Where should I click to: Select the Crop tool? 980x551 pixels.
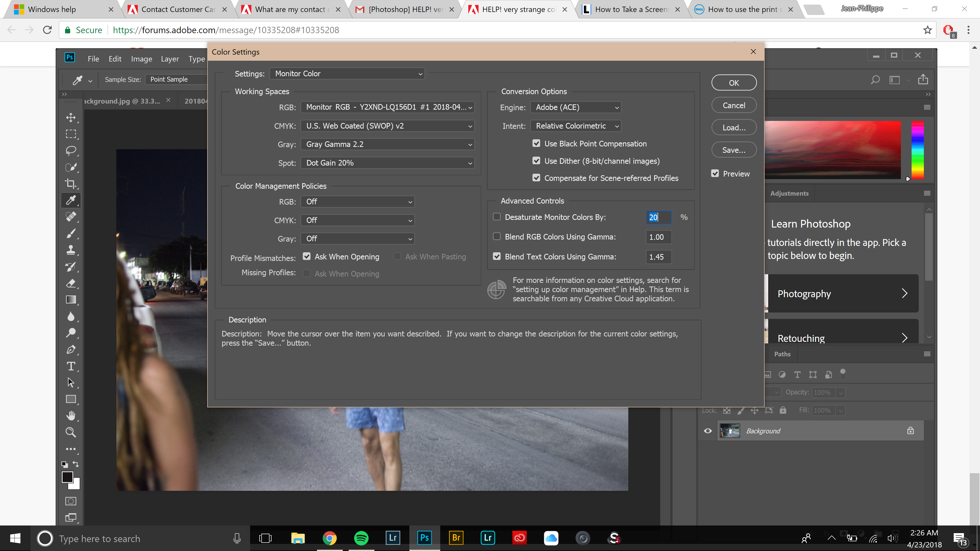click(x=71, y=184)
